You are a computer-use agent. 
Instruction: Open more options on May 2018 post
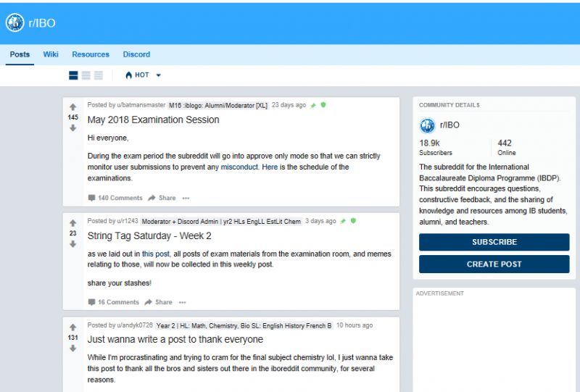click(x=186, y=199)
